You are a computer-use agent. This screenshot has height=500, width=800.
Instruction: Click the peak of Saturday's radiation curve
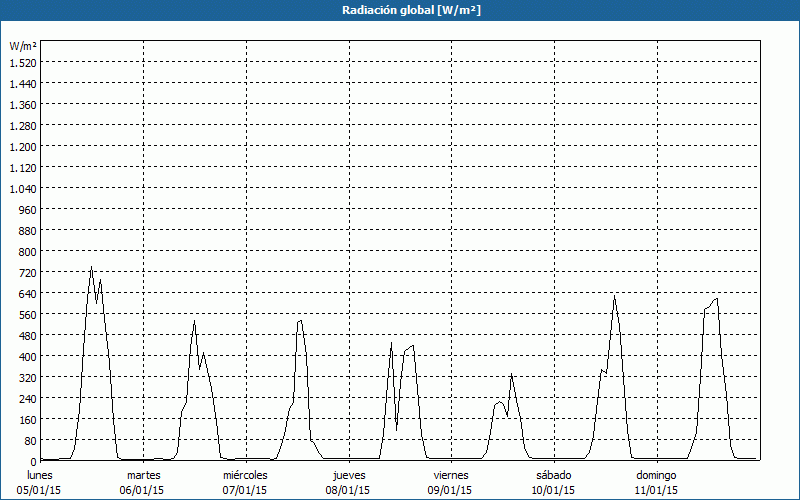(x=614, y=296)
